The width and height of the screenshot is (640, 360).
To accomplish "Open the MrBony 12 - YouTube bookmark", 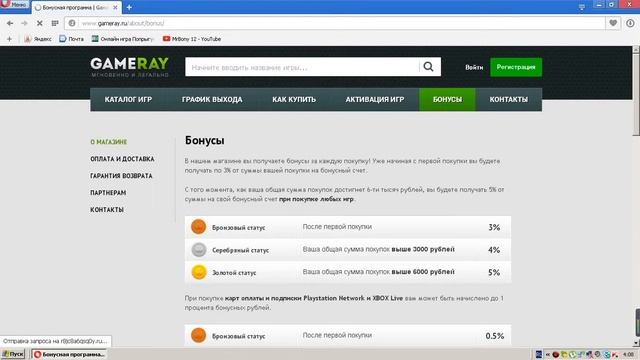I will tap(192, 39).
